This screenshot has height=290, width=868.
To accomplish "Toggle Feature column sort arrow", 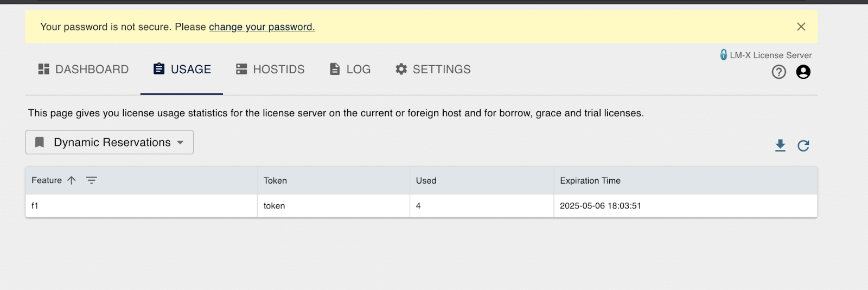I will coord(72,180).
